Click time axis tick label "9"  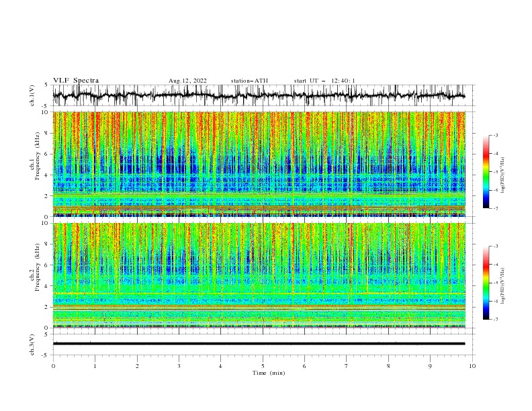[430, 366]
